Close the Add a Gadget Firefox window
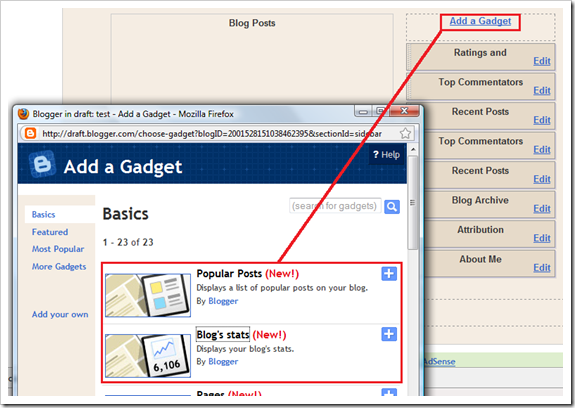Viewport: 575px width, 408px height. [x=404, y=110]
